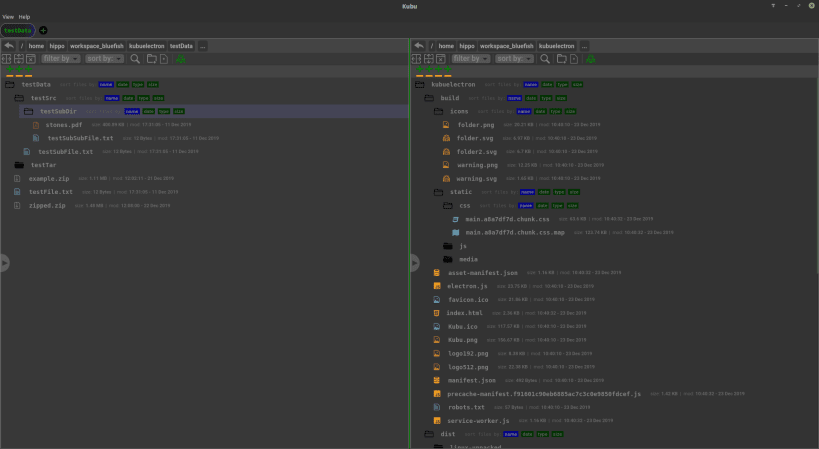Sort build folder files by size
The width and height of the screenshot is (819, 449).
click(561, 98)
